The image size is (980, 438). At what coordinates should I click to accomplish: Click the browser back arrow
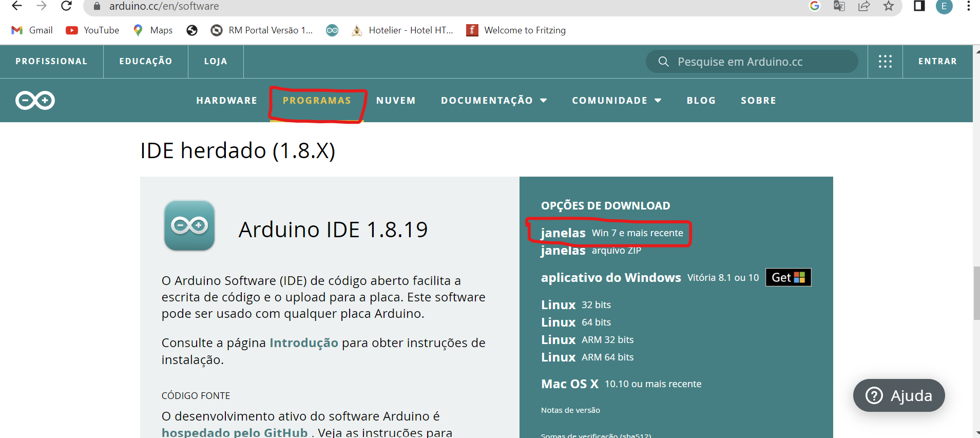[17, 6]
